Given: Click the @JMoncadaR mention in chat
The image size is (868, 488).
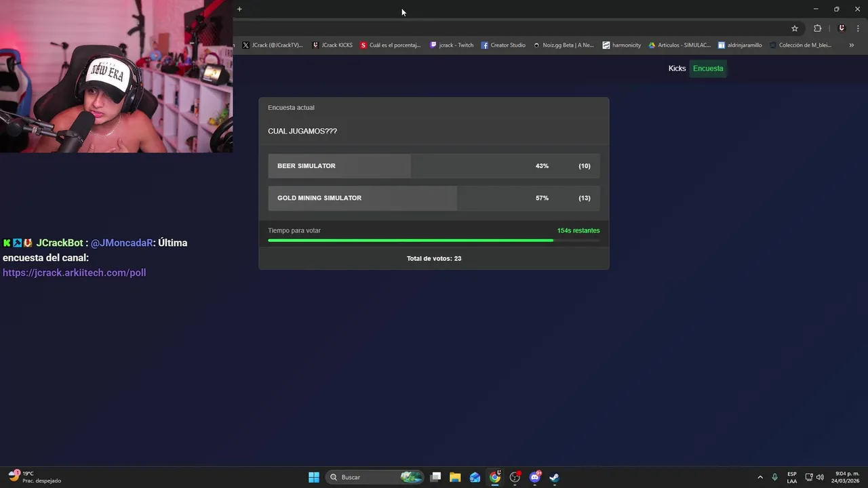Looking at the screenshot, I should tap(122, 243).
